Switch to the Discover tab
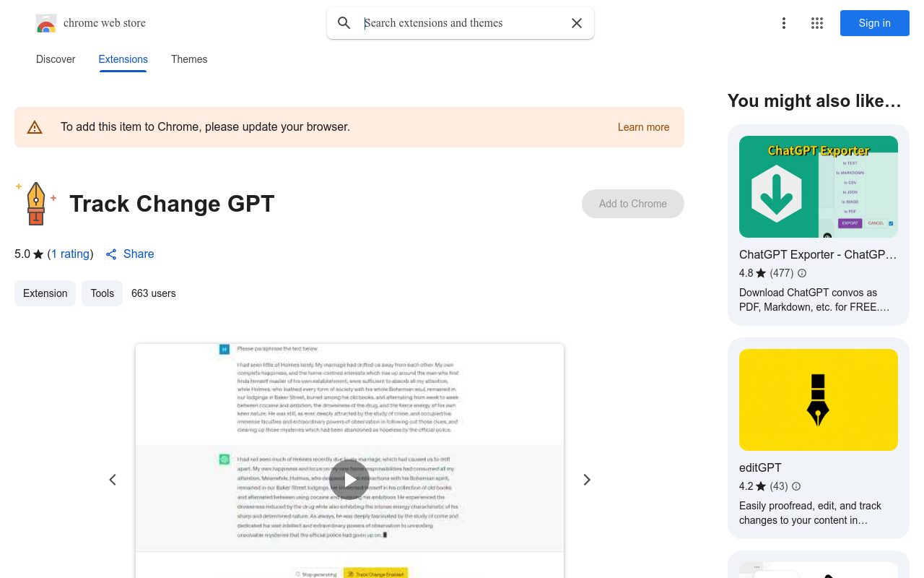The width and height of the screenshot is (924, 578). point(56,59)
